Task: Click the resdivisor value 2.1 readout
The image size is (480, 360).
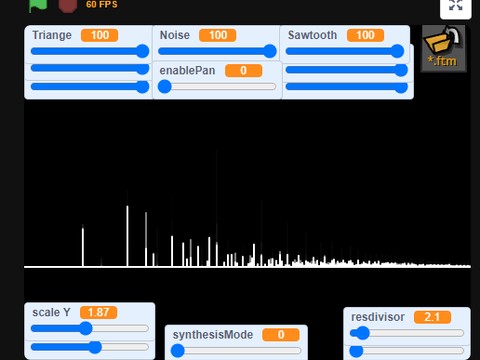Action: [x=432, y=317]
